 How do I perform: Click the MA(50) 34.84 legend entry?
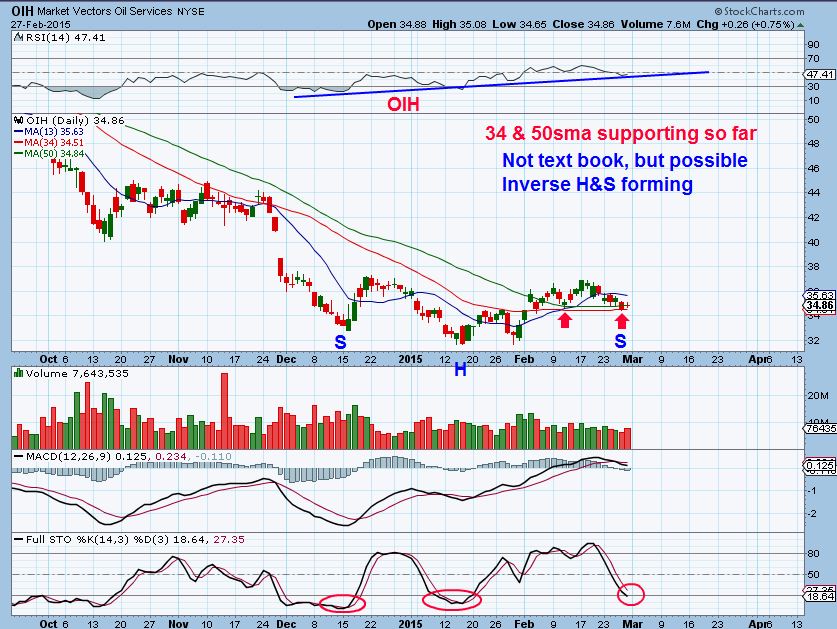49,154
